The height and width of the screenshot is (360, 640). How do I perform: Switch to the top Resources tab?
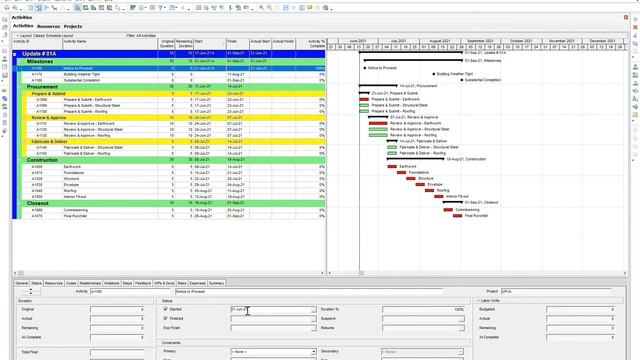point(49,27)
